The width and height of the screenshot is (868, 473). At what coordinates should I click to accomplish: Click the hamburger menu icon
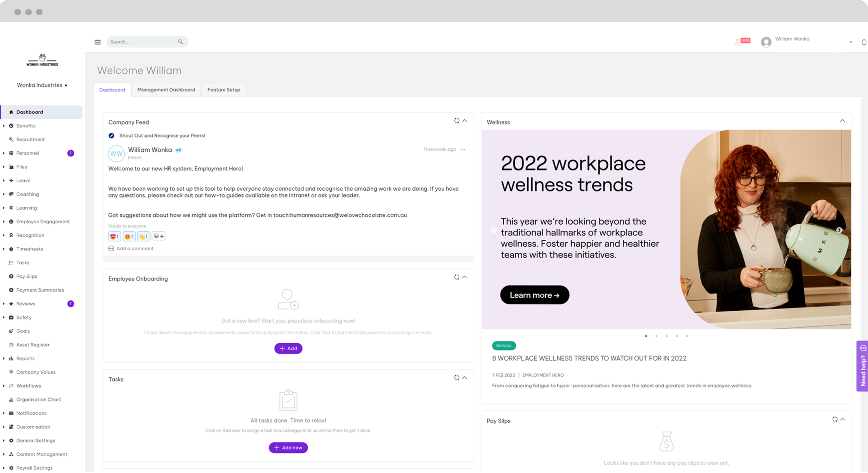[x=97, y=42]
